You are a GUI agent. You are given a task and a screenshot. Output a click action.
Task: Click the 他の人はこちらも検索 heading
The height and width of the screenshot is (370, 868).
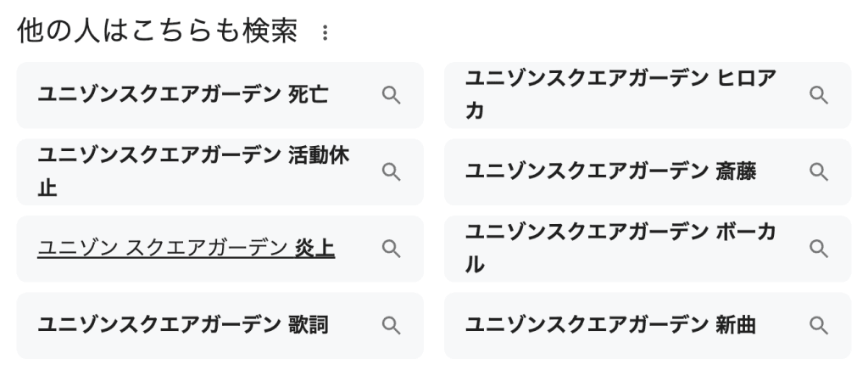157,32
